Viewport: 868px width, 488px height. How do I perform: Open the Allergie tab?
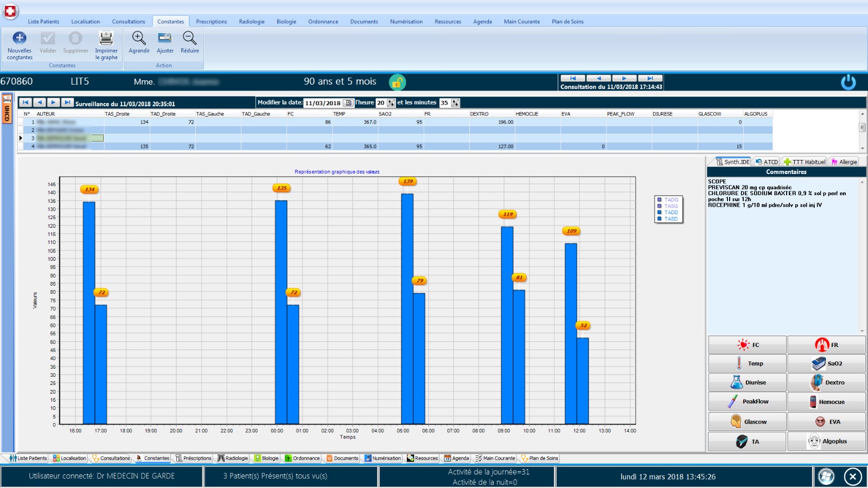[844, 162]
